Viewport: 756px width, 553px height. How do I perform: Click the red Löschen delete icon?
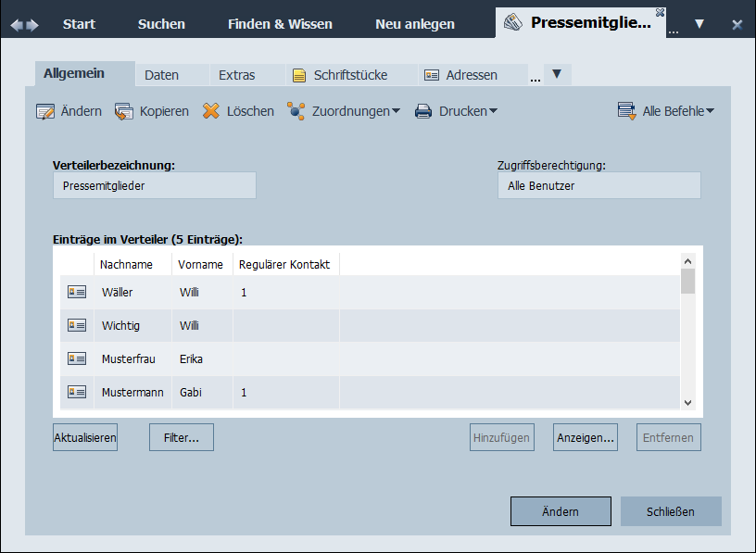click(211, 111)
